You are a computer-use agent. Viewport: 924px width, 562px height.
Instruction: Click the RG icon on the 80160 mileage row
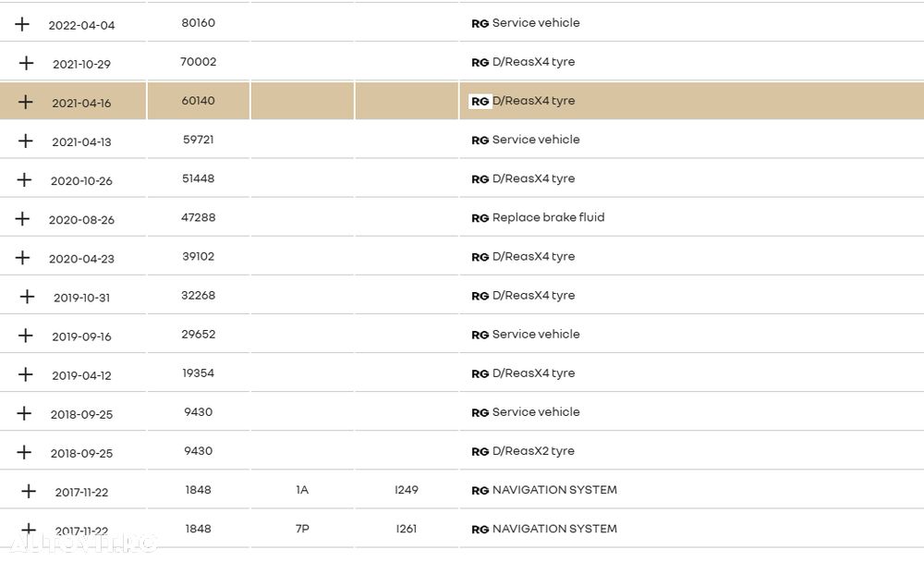480,24
